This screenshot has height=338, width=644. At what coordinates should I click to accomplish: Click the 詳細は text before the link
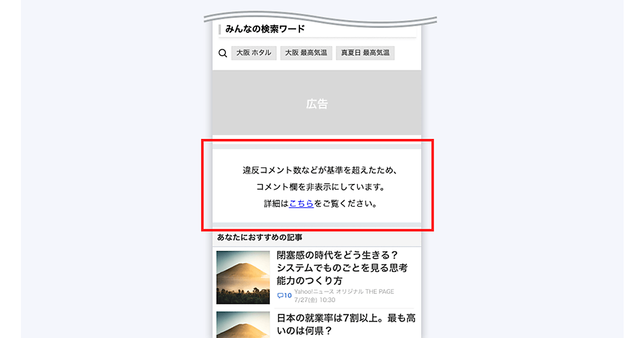click(276, 204)
